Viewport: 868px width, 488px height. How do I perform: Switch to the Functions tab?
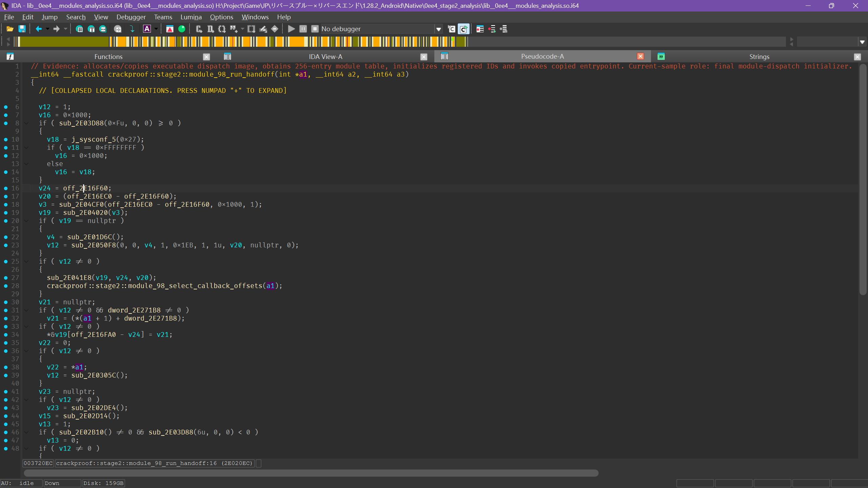point(108,57)
